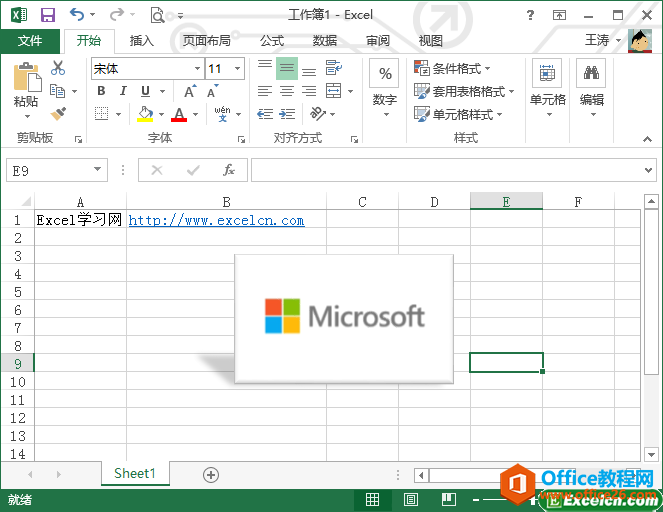The width and height of the screenshot is (663, 512).
Task: Toggle middle vertical alignment
Action: point(287,68)
